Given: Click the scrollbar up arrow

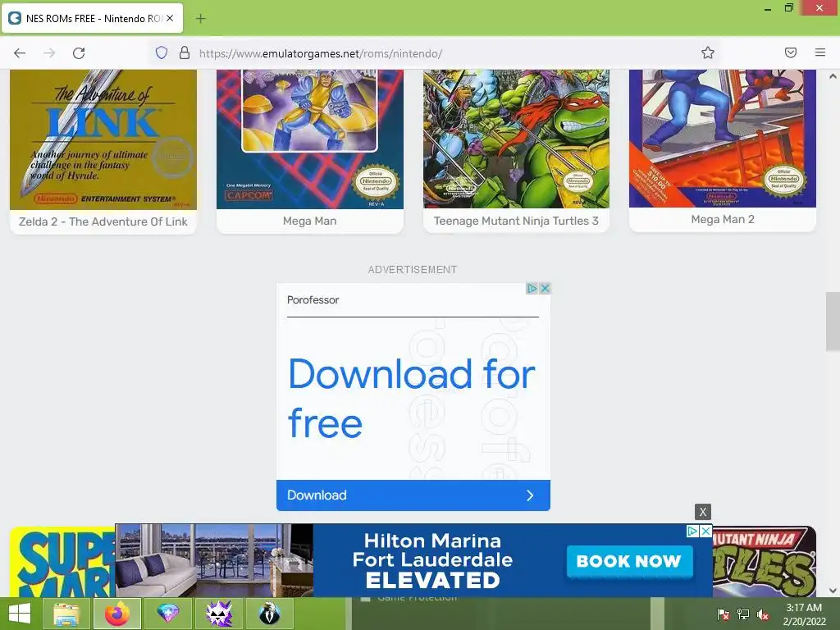Looking at the screenshot, I should pyautogui.click(x=833, y=76).
